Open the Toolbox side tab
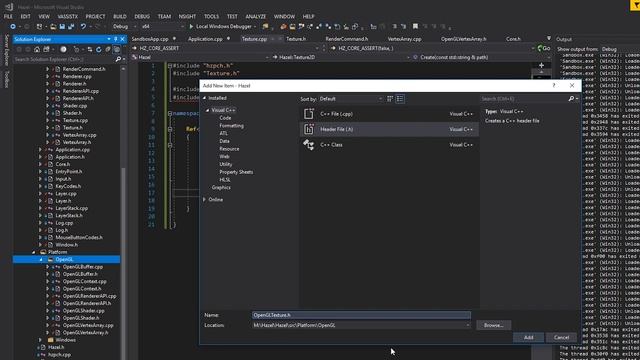 pos(6,79)
